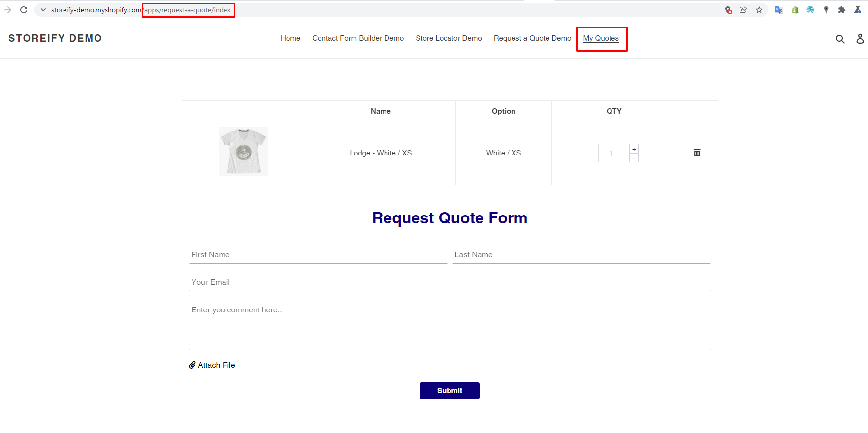Viewport: 868px width, 433px height.
Task: Click into the Your Email field
Action: (x=450, y=282)
